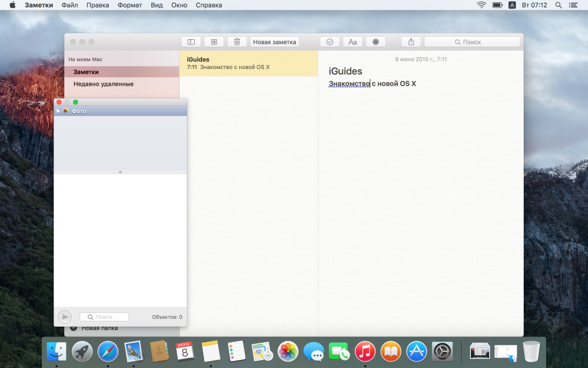This screenshot has height=368, width=588.
Task: Focus the Поиск field in Notes toolbar
Action: [472, 42]
